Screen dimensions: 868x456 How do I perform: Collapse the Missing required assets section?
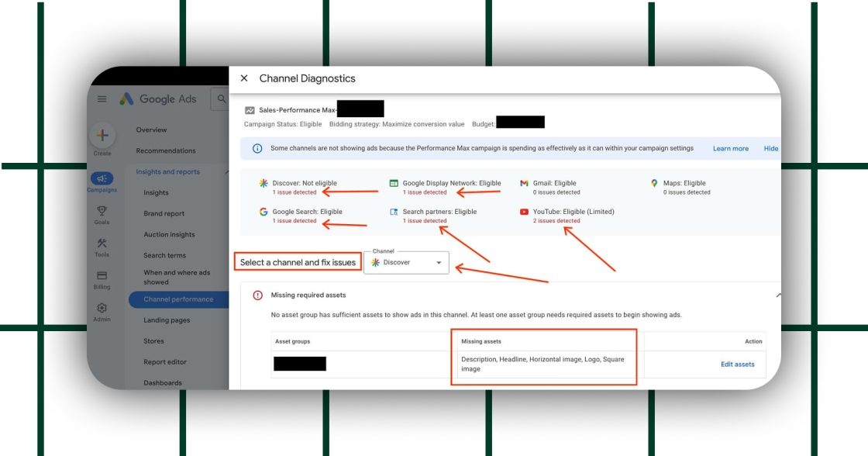[x=778, y=295]
